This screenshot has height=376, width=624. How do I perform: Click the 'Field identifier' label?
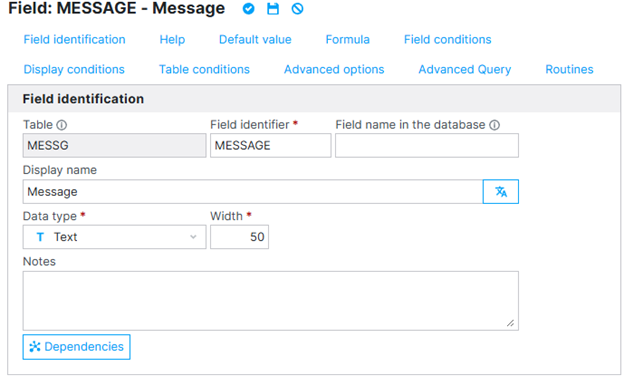[x=250, y=125]
